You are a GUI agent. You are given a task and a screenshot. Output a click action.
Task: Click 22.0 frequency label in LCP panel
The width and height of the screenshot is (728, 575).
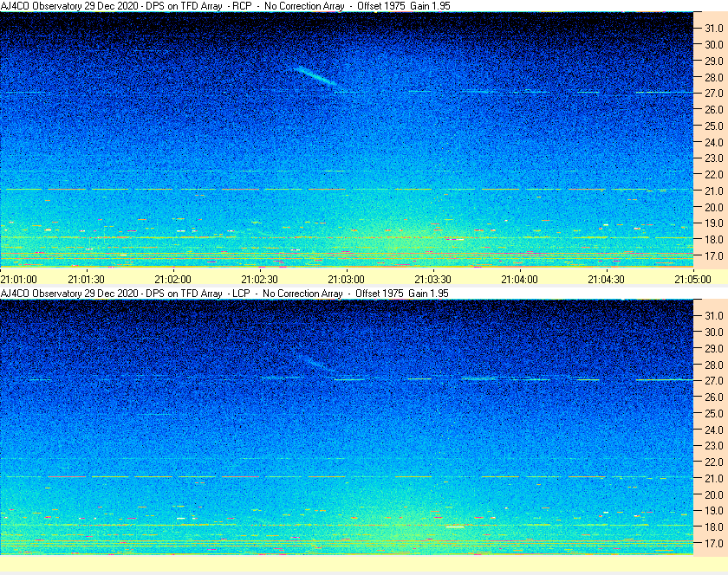pos(714,462)
